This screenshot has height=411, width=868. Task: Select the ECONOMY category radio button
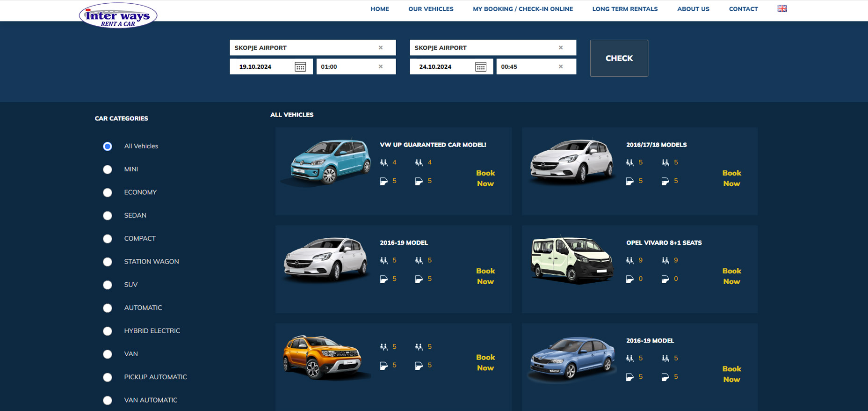[x=108, y=192]
